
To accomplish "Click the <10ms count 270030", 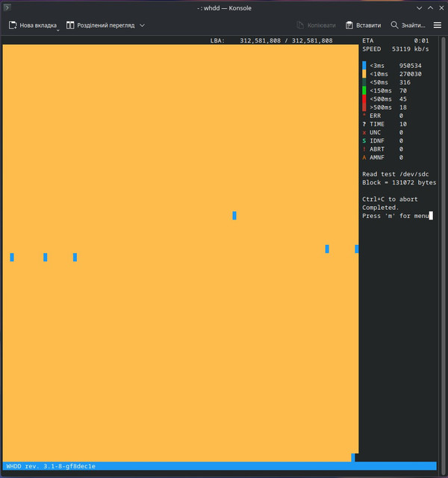I will tap(411, 74).
